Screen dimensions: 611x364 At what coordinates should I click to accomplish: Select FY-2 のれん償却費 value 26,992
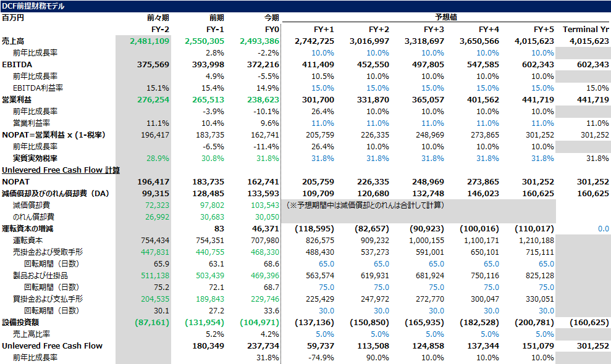click(157, 217)
